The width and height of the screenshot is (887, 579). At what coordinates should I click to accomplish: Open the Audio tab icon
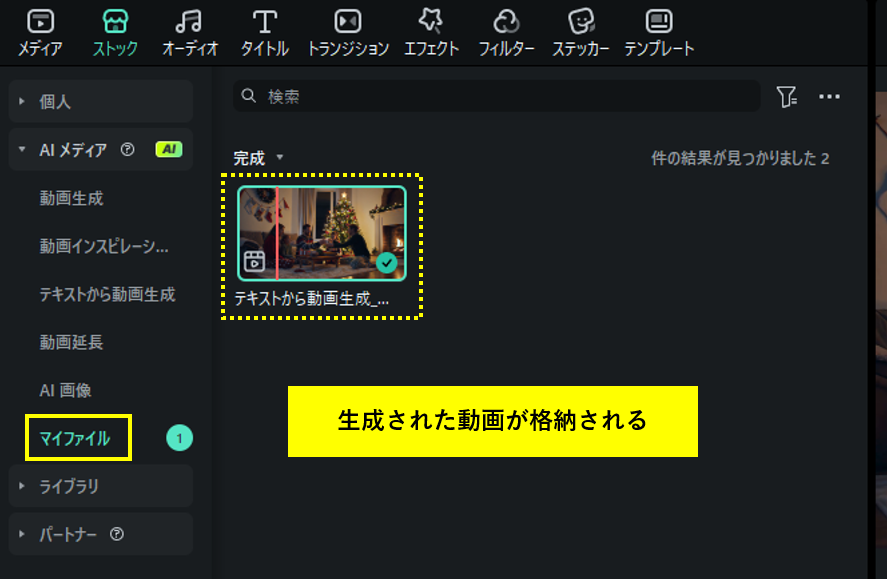[189, 22]
